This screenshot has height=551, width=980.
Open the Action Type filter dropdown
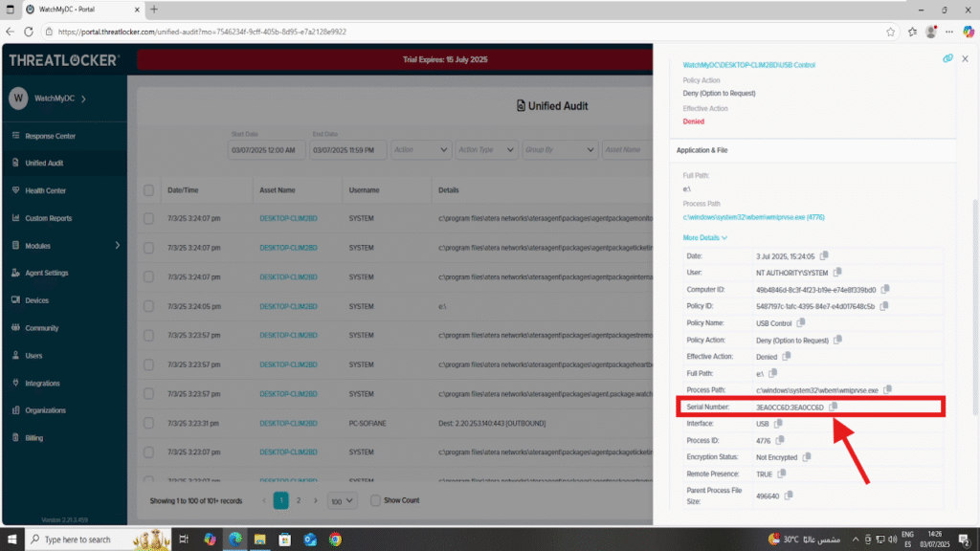486,150
